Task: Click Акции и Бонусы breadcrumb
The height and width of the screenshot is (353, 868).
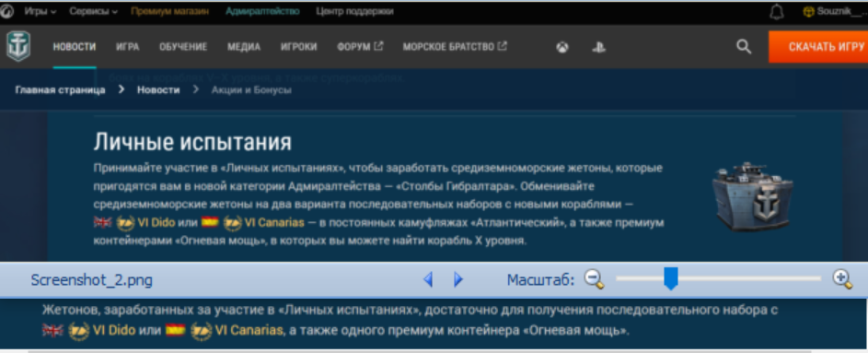Action: (251, 89)
